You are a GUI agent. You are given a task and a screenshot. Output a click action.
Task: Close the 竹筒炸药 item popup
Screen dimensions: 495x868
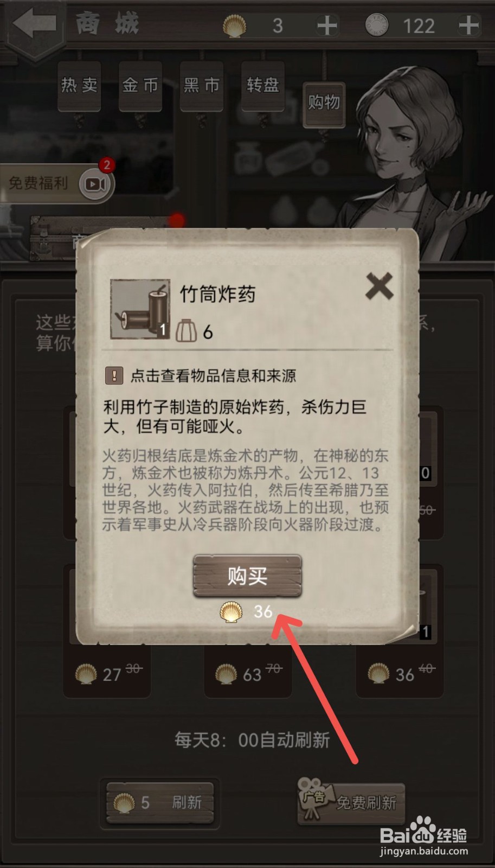click(x=379, y=286)
